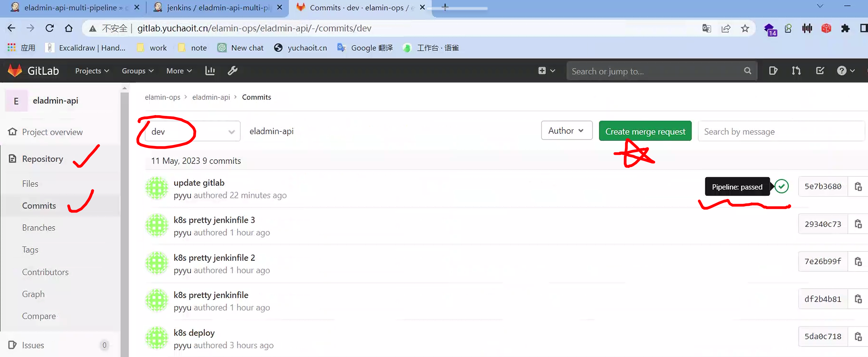868x357 pixels.
Task: Focus the Search by message field
Action: click(781, 131)
